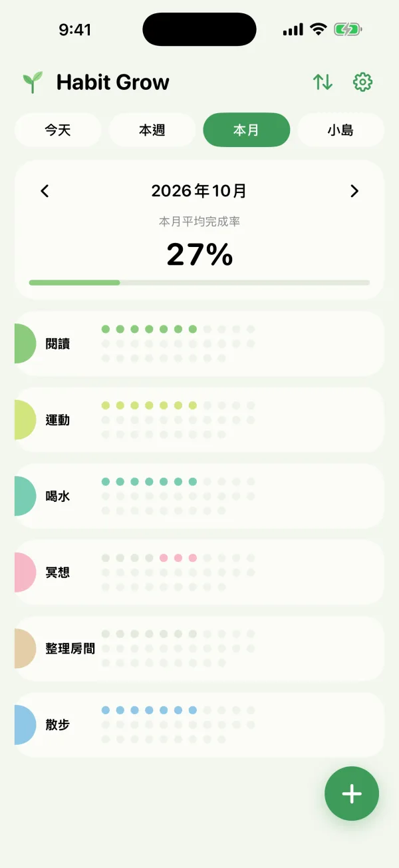Viewport: 399px width, 868px height.
Task: Go to previous month with left chevron
Action: pos(45,191)
